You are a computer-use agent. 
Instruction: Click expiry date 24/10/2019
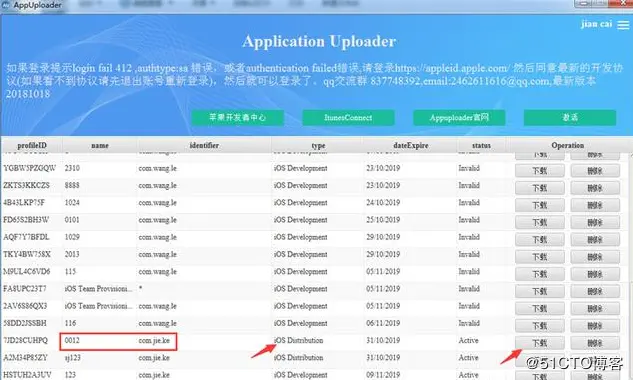(x=383, y=202)
